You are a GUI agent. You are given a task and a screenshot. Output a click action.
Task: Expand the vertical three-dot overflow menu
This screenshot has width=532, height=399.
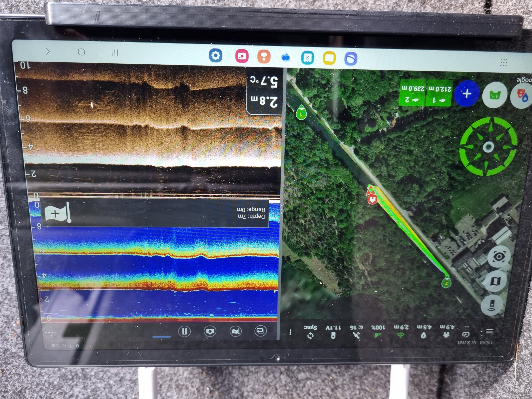click(x=290, y=332)
